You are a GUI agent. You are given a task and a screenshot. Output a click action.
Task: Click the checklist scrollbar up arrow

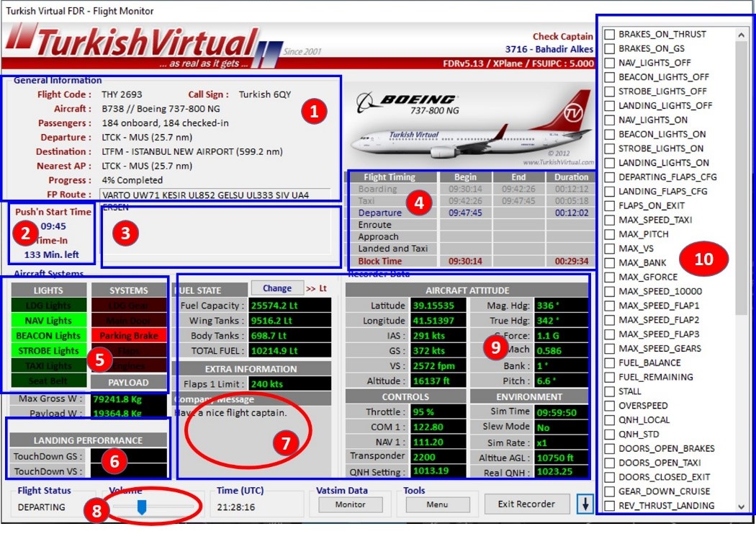[x=741, y=35]
